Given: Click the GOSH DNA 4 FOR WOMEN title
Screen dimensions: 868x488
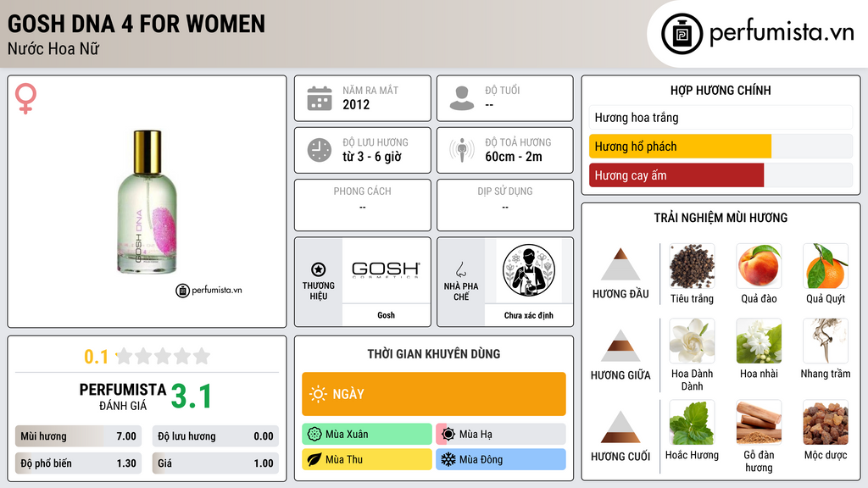Looking at the screenshot, I should tap(136, 24).
